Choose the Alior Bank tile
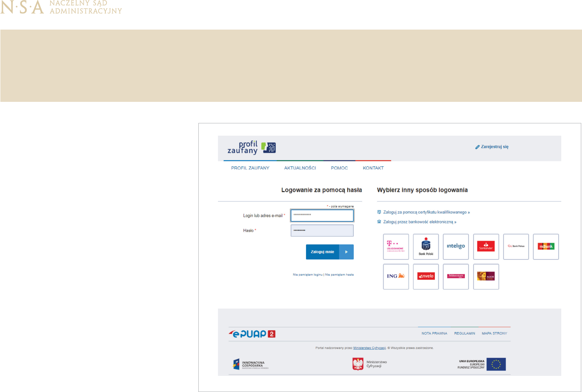The height and width of the screenshot is (392, 582). click(x=486, y=276)
